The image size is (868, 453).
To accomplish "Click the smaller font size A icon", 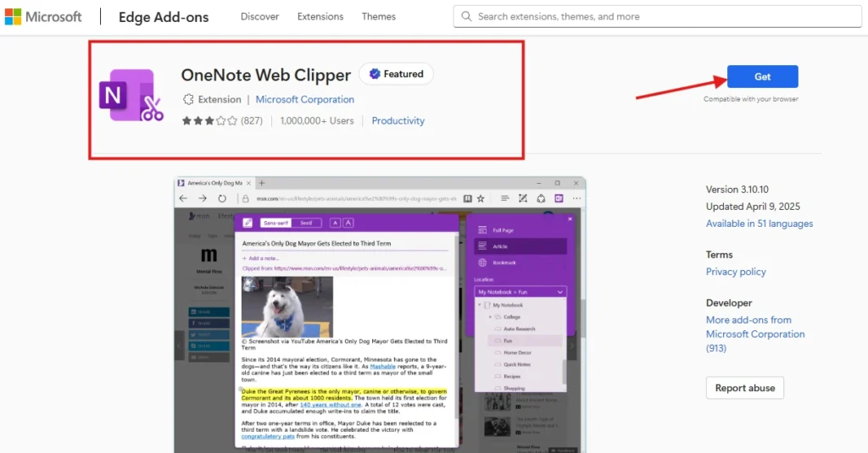I will [335, 223].
